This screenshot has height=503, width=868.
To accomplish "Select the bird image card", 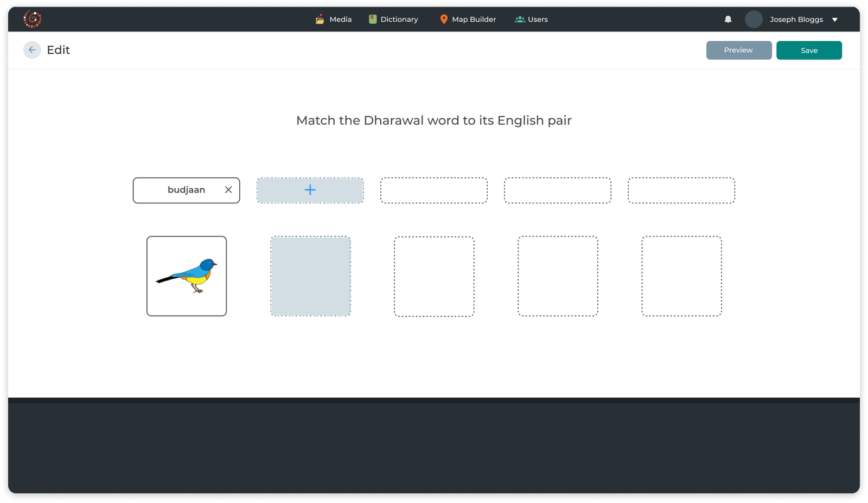I will [187, 276].
